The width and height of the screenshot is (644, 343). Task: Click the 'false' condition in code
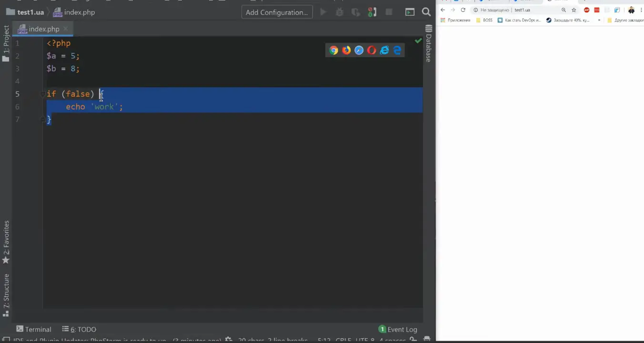[x=78, y=94]
